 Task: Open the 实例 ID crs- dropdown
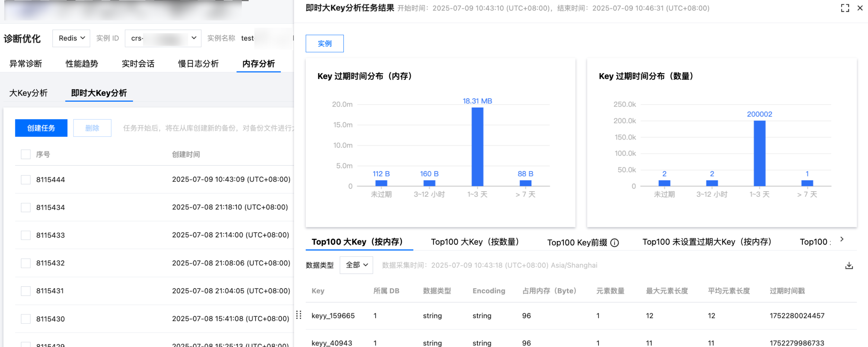(x=163, y=38)
